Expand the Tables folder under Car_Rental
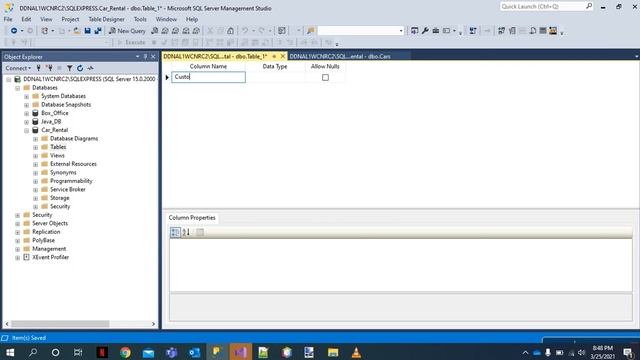The image size is (640, 360). click(36, 147)
